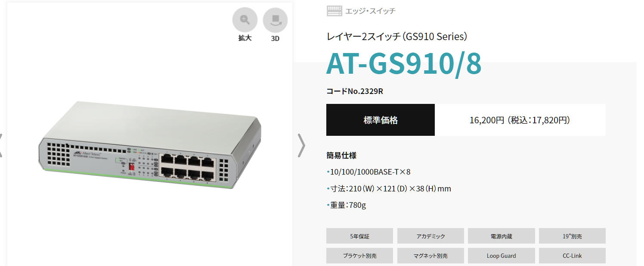Show next product image with right chevron
Screen dimensions: 644x266
coord(302,145)
